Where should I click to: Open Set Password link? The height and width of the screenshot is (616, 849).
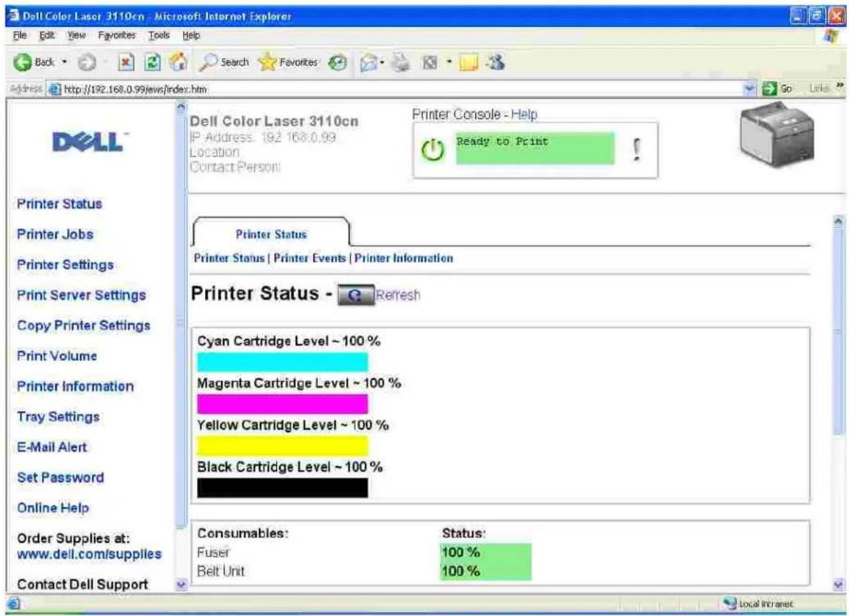click(x=59, y=477)
